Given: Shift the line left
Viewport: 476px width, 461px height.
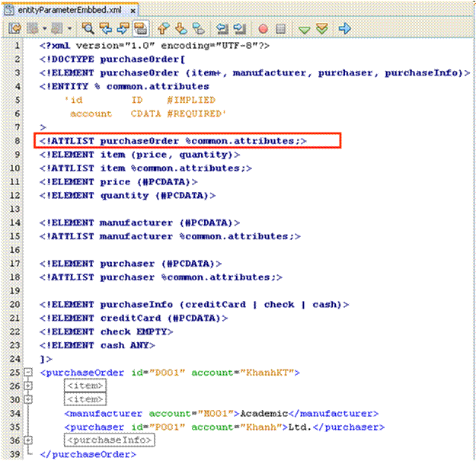Looking at the screenshot, I should click(x=222, y=29).
